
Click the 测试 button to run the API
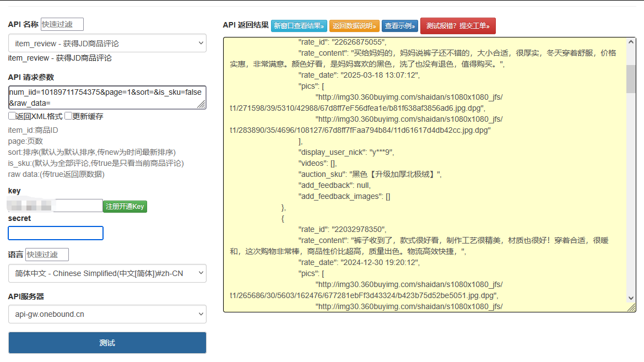[107, 342]
